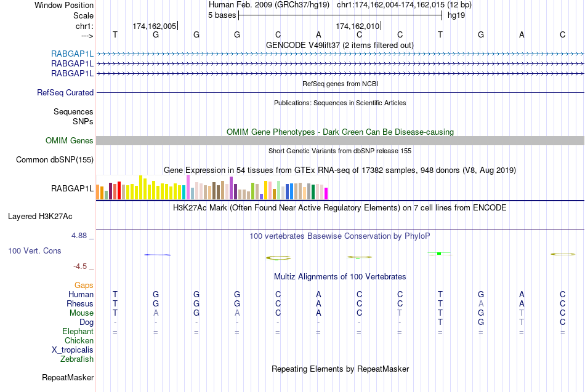Click the hg19 text beside the scale bar
This screenshot has height=392, width=585.
456,15
